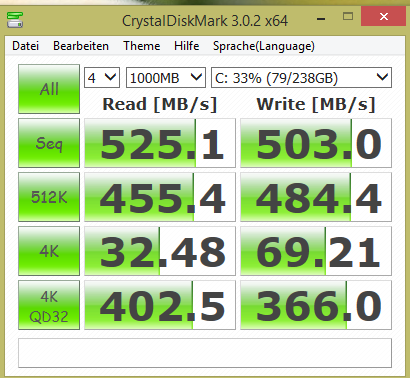Expand the drive selector showing C: 33%
Image resolution: width=410 pixels, height=378 pixels.
point(301,78)
